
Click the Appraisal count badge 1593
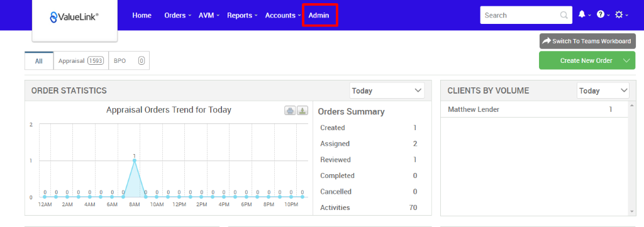[x=96, y=61]
